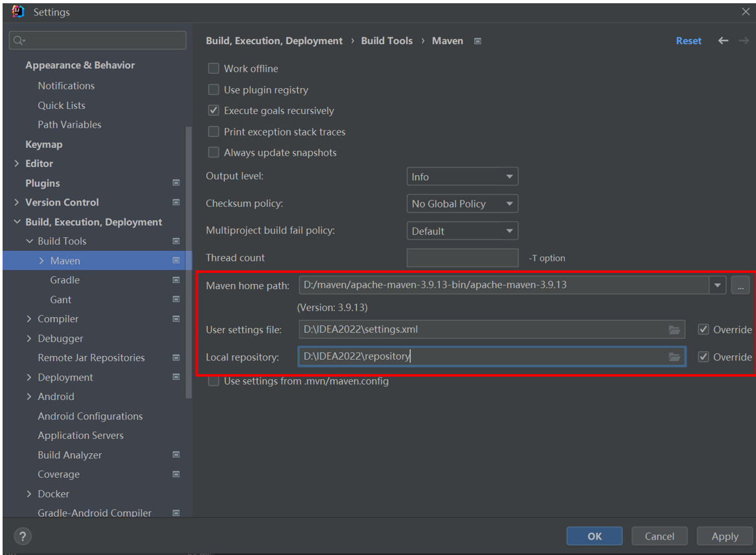Click the Cancel button
756x555 pixels.
click(659, 536)
